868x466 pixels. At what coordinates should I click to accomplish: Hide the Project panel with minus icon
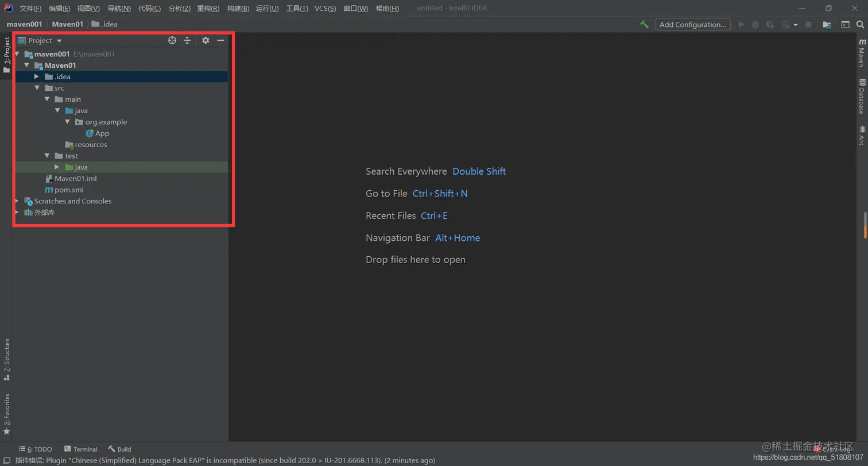pyautogui.click(x=220, y=40)
